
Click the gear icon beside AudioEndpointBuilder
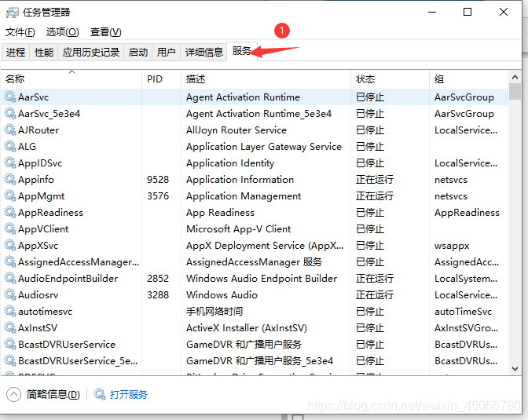10,279
